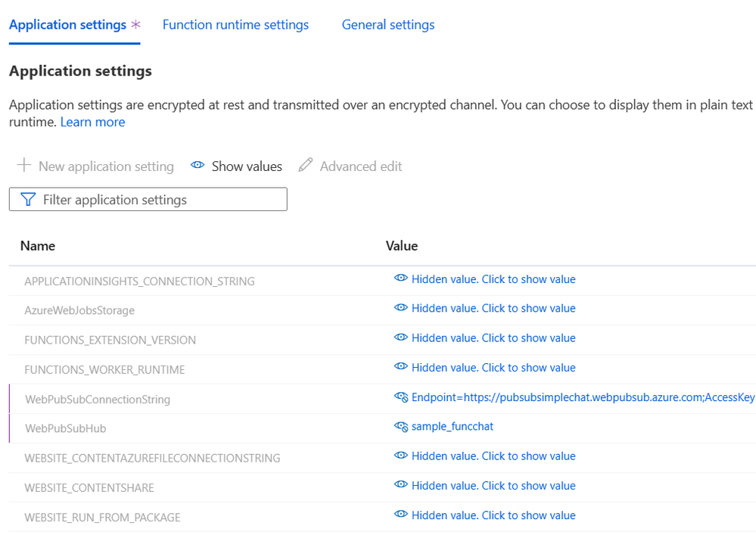The width and height of the screenshot is (756, 535).
Task: Reveal the WEBSITE_RUN_FROM_PACKAGE eye icon
Action: pyautogui.click(x=401, y=515)
